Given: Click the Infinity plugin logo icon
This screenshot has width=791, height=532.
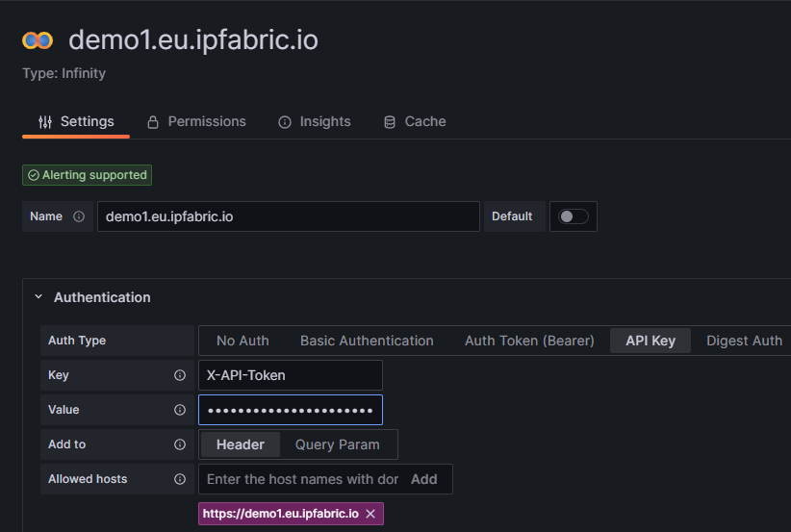Looking at the screenshot, I should click(38, 40).
